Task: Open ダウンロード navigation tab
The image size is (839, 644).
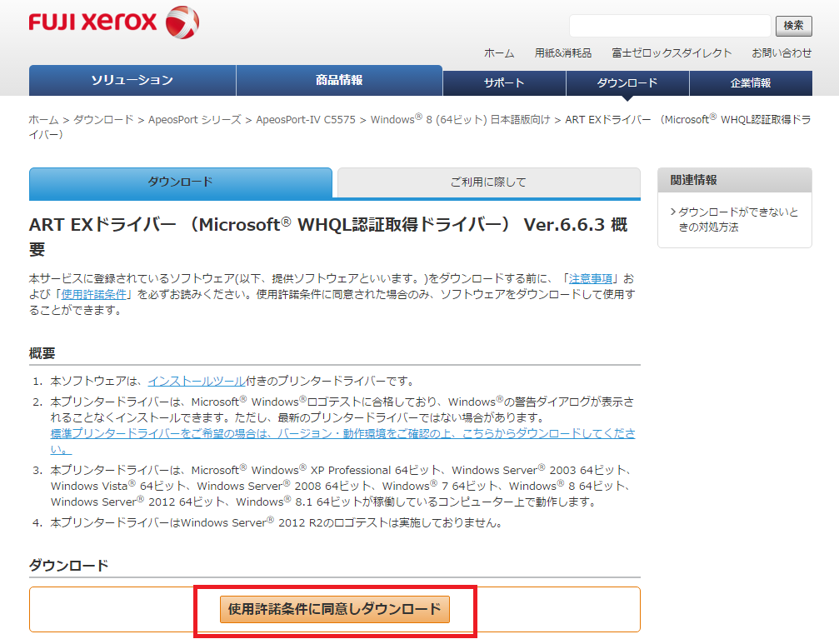Action: [x=627, y=83]
